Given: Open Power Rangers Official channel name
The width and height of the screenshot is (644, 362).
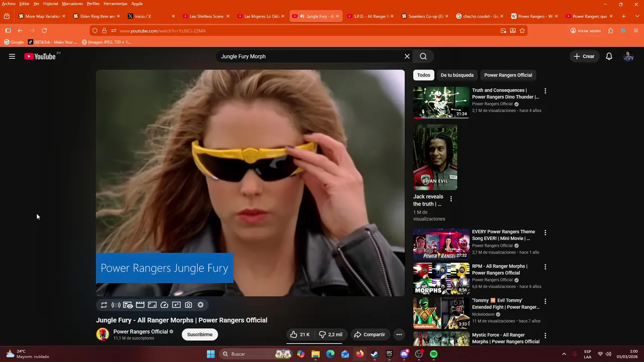Looking at the screenshot, I should [x=140, y=331].
